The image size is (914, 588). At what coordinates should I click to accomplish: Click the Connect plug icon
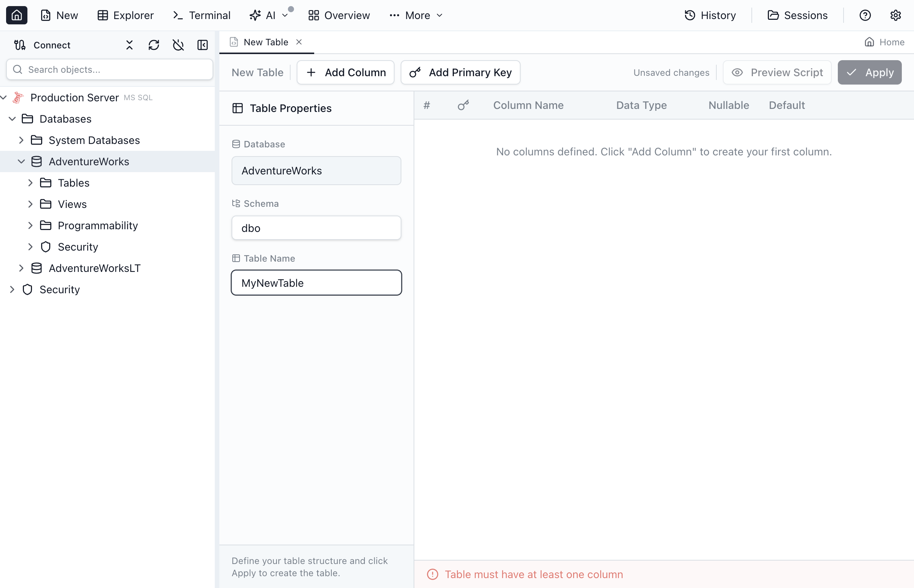(x=20, y=45)
